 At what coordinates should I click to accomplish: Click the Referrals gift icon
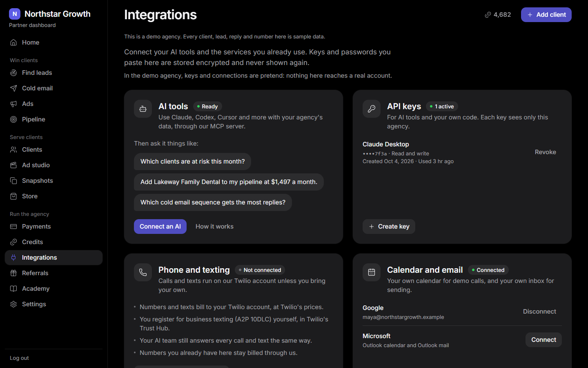(13, 273)
